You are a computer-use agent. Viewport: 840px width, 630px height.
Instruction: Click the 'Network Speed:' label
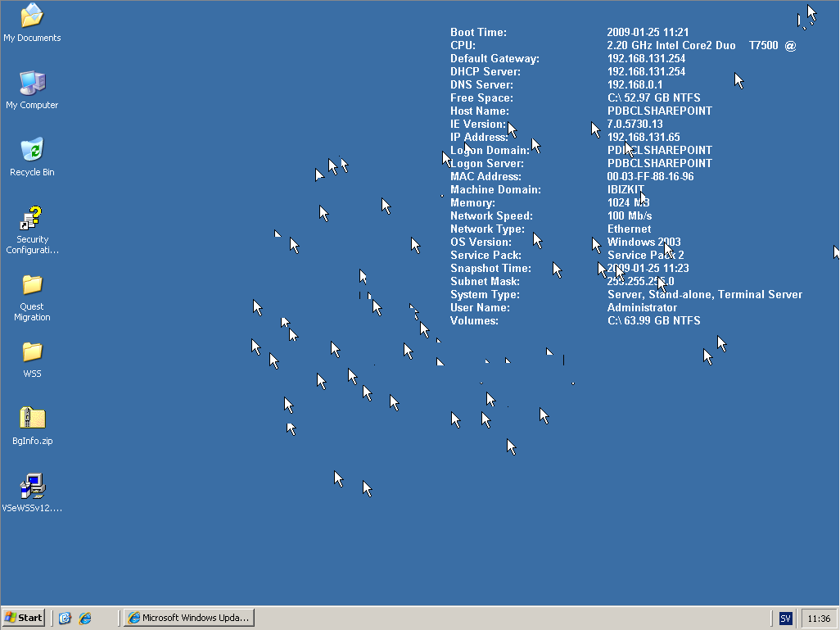coord(492,216)
